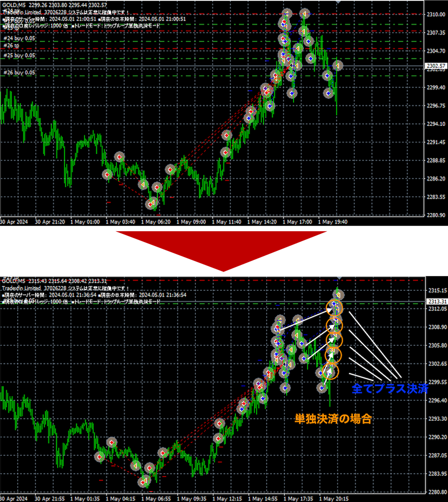Viewport: 448px width, 502px height.
Task: Click the current price tag 2302.57
Action: coord(435,66)
